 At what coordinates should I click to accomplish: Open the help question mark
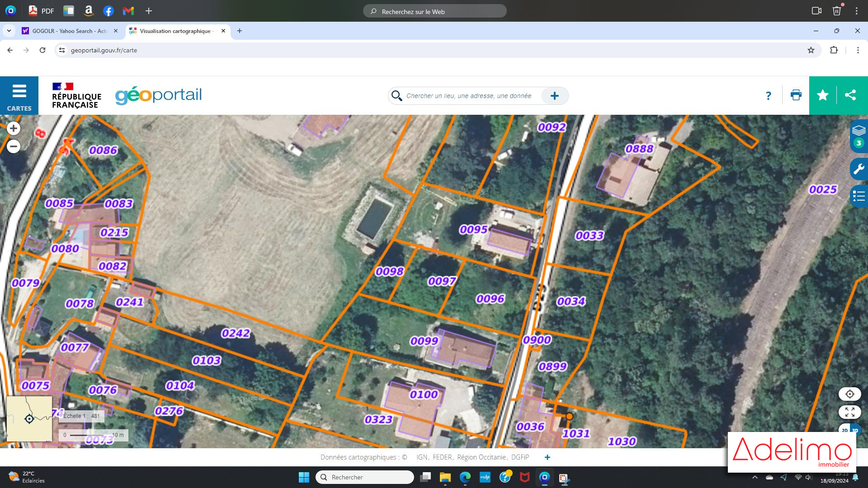pyautogui.click(x=768, y=96)
